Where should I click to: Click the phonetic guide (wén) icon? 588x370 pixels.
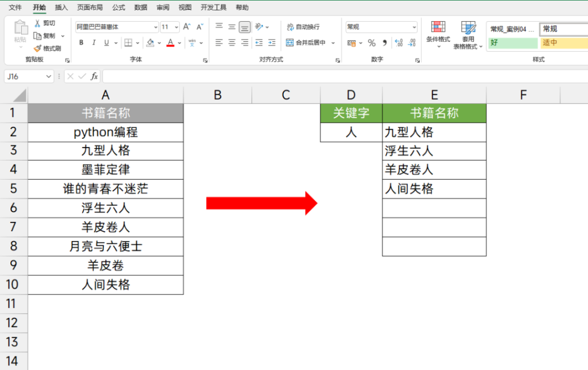192,42
